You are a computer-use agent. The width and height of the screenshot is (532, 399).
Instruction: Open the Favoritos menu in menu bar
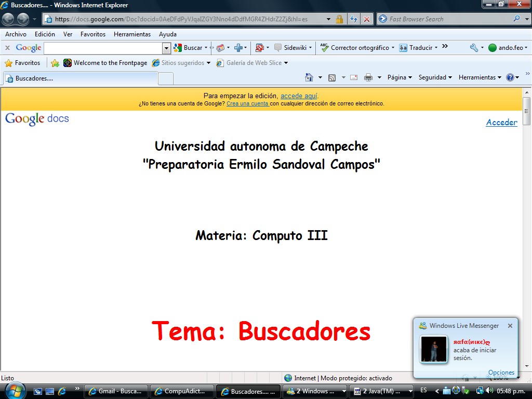coord(92,34)
